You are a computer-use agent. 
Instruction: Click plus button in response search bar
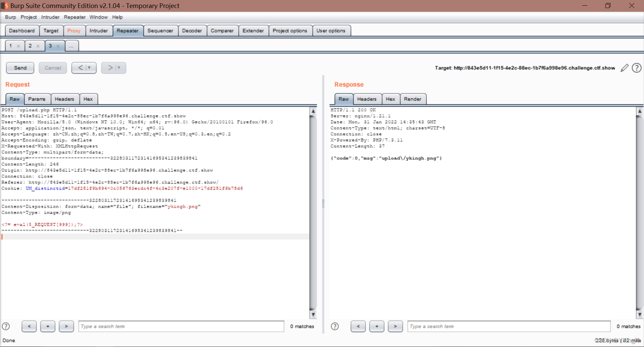[377, 326]
